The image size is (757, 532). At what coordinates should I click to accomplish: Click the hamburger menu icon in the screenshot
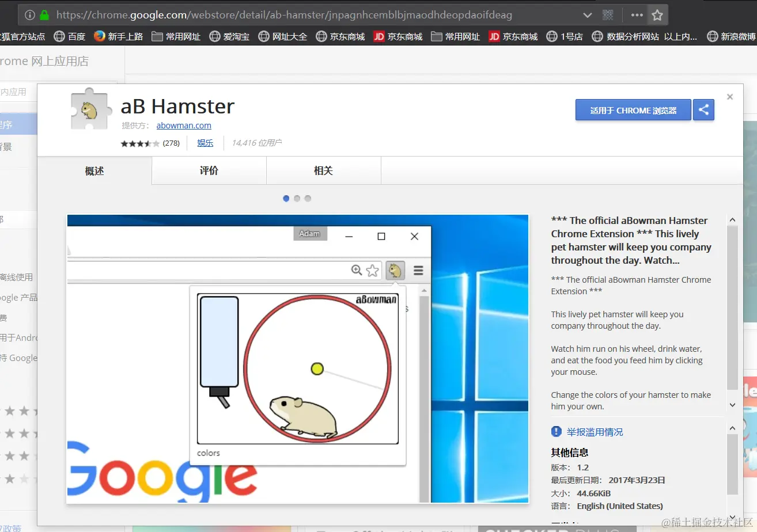418,270
